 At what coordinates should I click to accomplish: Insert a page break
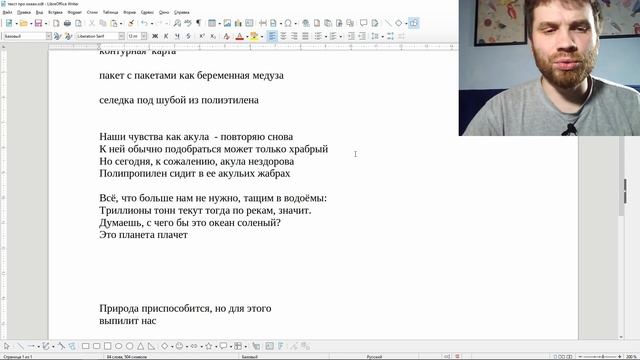(x=262, y=23)
